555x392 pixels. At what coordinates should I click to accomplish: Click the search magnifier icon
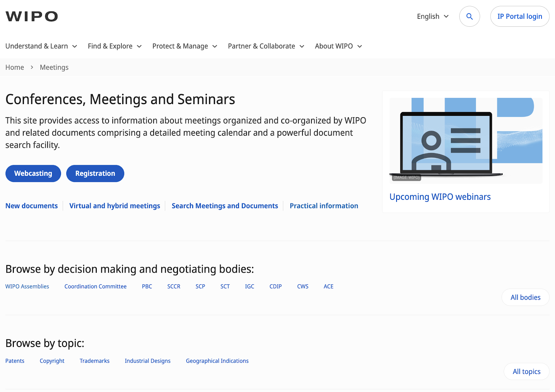click(x=469, y=16)
